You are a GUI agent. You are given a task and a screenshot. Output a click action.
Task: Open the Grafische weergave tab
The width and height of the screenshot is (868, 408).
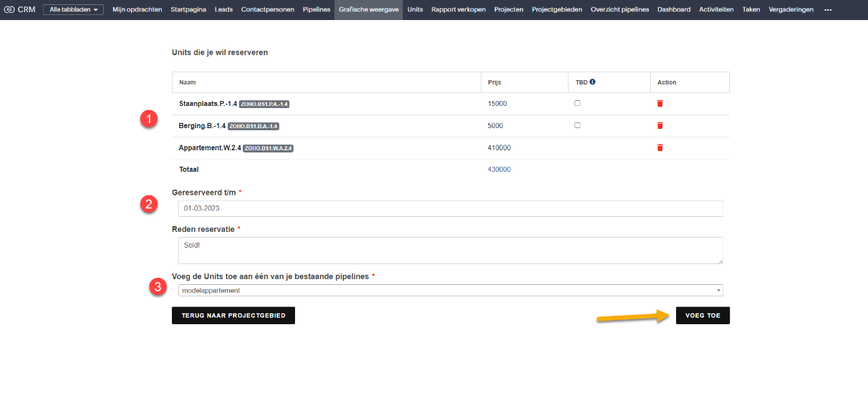368,9
